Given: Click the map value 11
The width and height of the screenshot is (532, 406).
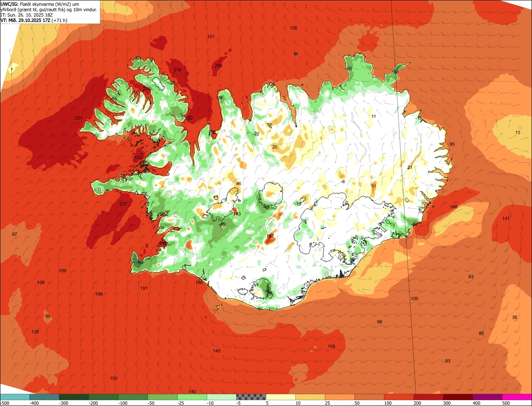Looking at the screenshot, I should tap(374, 116).
